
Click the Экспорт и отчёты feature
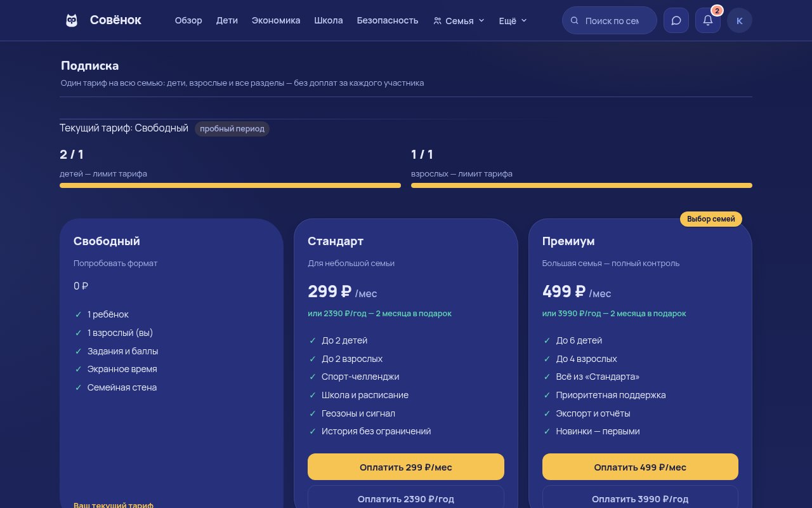593,413
